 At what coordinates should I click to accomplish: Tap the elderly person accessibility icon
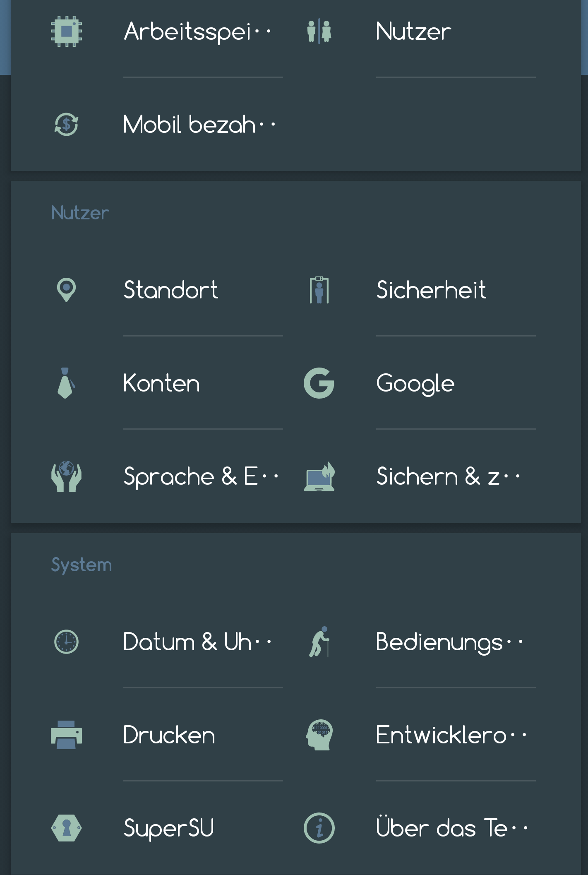319,642
